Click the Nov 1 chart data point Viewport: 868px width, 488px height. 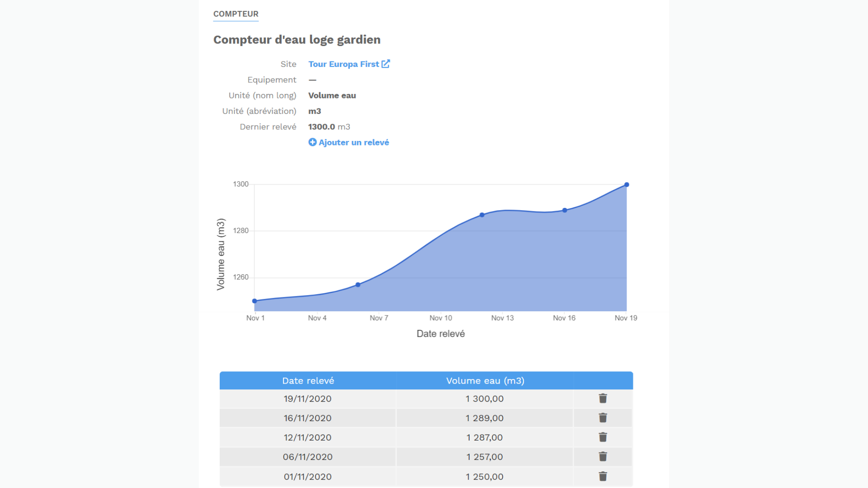tap(255, 301)
